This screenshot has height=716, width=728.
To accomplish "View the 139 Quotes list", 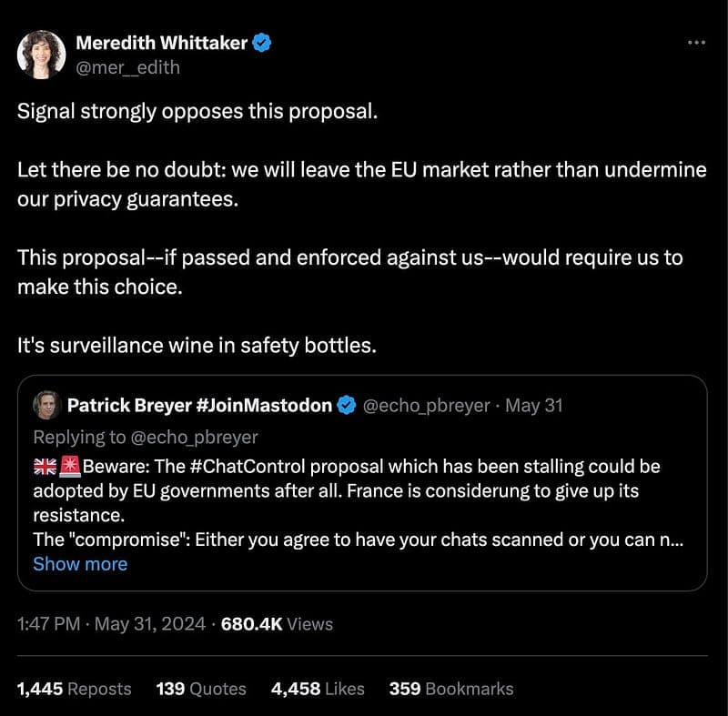I will tap(201, 689).
